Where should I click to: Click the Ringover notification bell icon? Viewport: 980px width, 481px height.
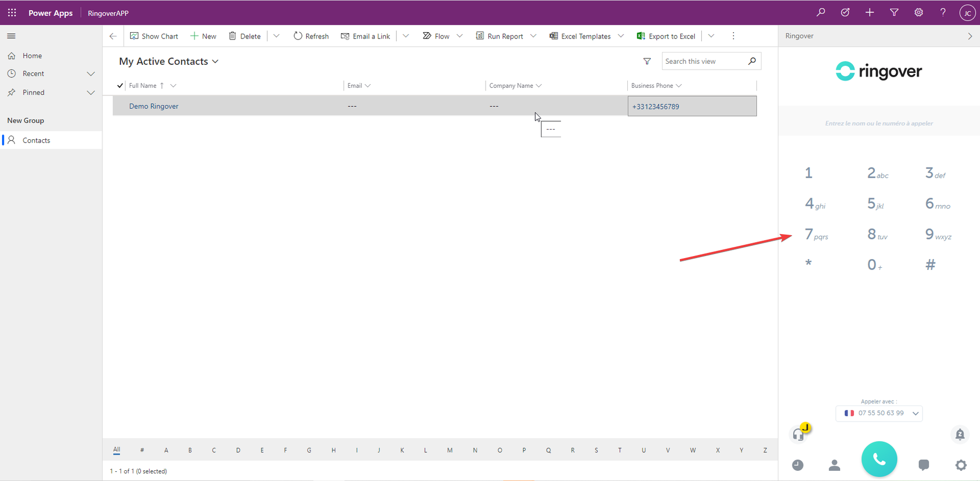tap(960, 434)
